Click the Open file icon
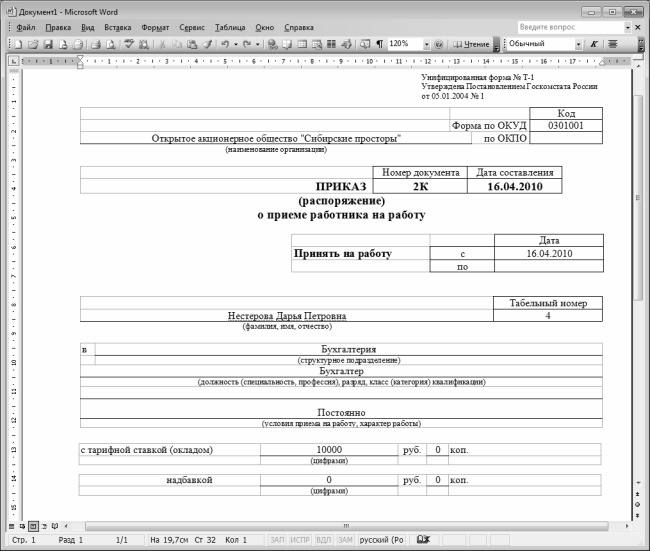 pos(33,45)
